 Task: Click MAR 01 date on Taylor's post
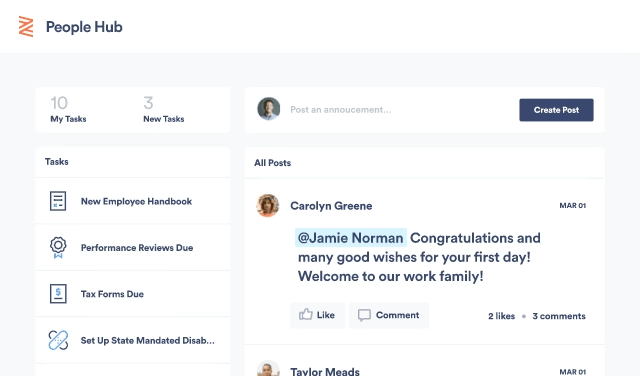click(573, 372)
